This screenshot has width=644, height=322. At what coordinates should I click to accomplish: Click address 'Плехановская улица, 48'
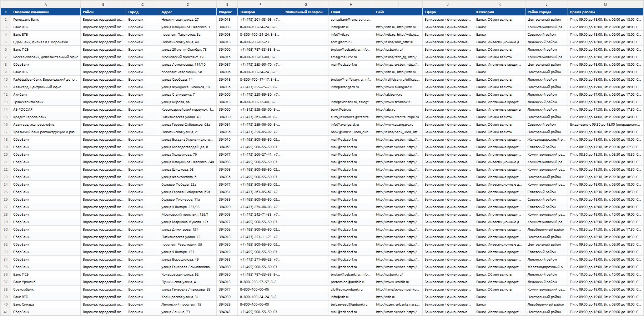point(188,117)
